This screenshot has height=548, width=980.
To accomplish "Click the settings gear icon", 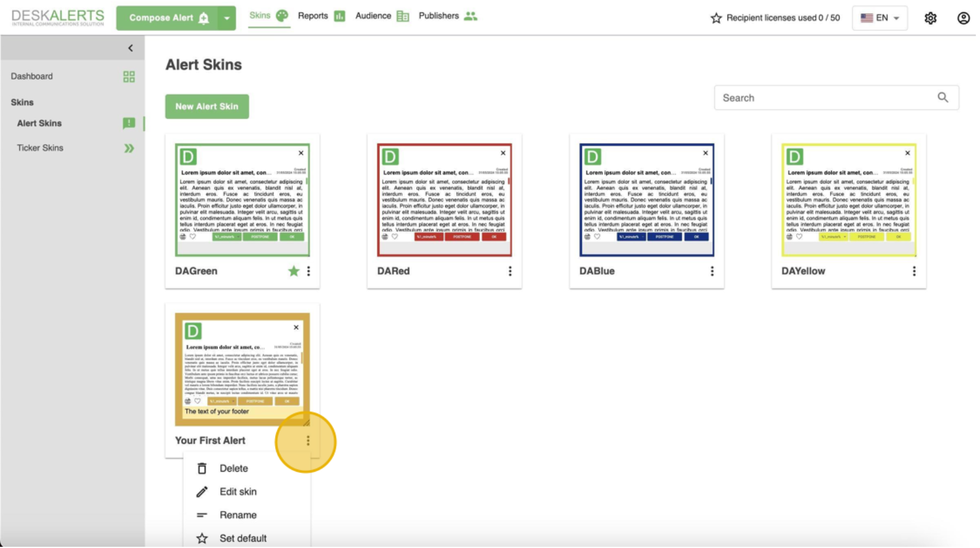I will pos(930,18).
